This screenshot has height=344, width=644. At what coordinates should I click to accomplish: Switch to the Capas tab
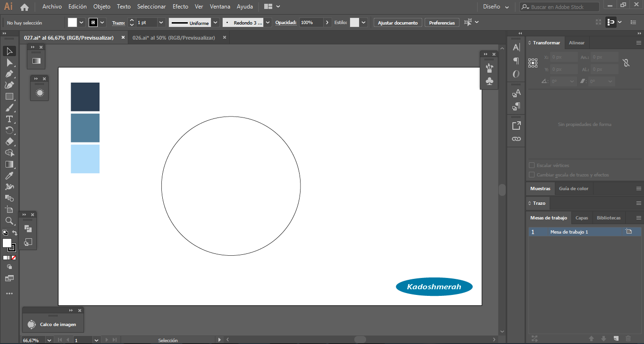coord(582,218)
